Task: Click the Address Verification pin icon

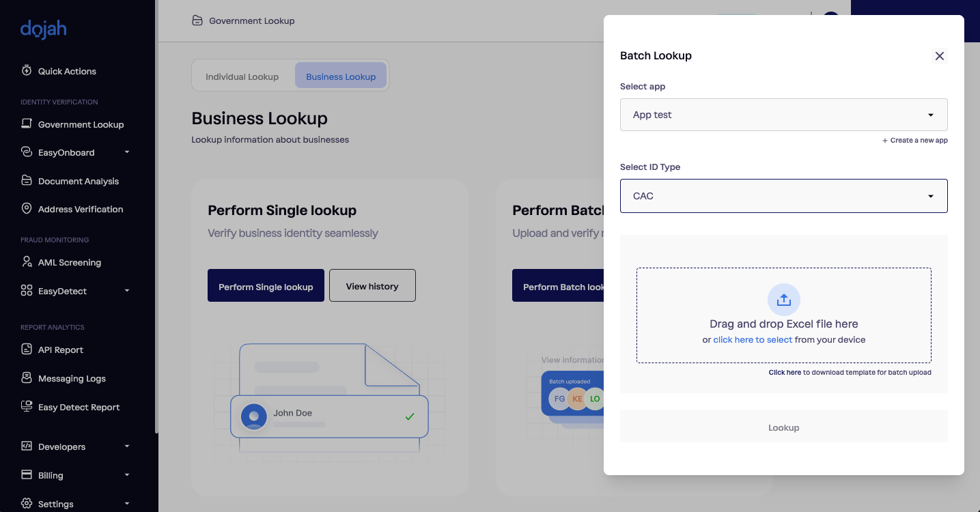Action: point(27,209)
